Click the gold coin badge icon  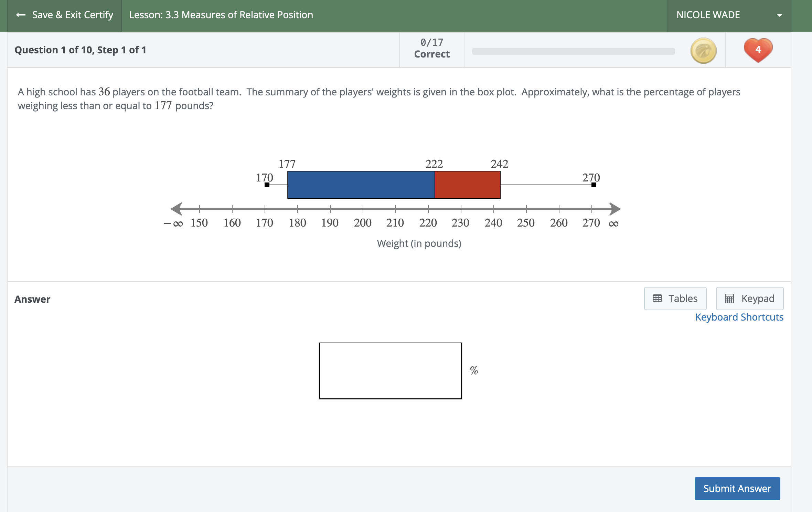(703, 51)
